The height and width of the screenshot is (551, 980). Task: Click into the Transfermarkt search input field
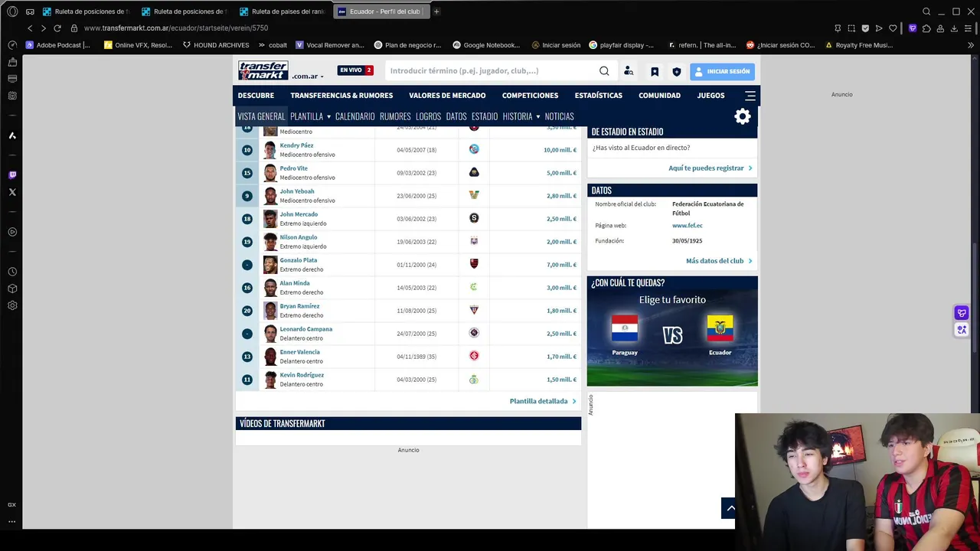coord(490,71)
